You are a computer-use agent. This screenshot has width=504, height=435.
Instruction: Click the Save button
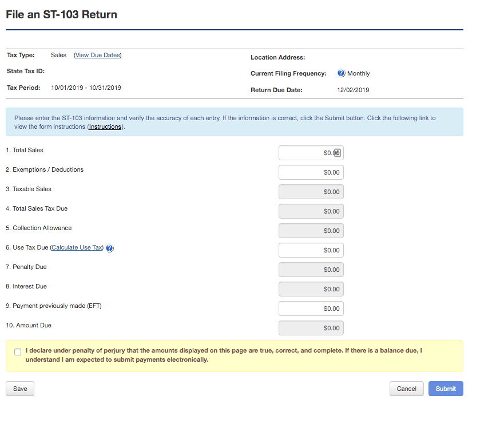[20, 389]
